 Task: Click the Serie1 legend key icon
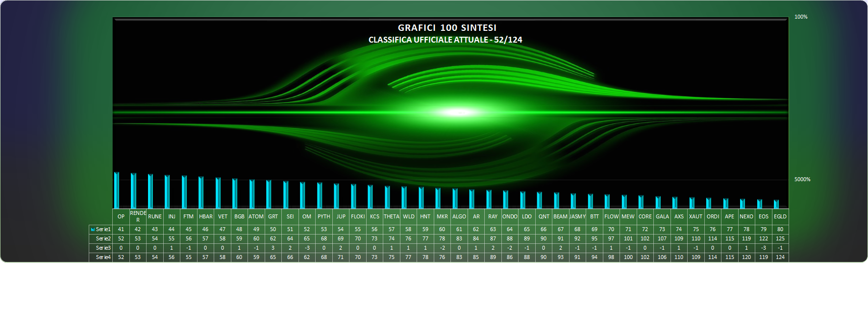click(93, 229)
